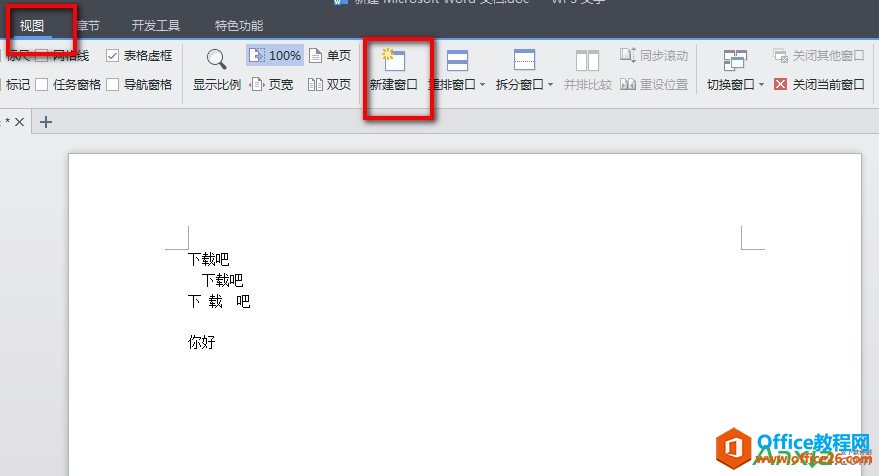Expand the 切换窗口 dropdown arrow
The height and width of the screenshot is (476, 879).
(x=761, y=85)
